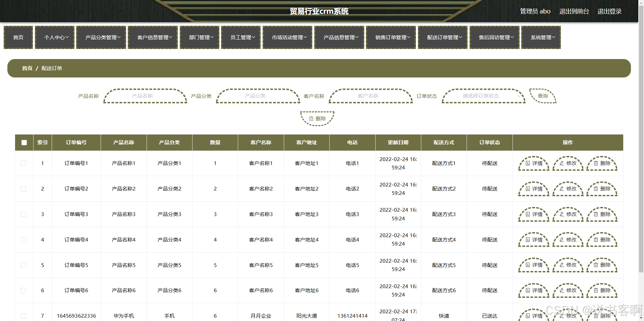Open the 配送订单管理 menu
The height and width of the screenshot is (321, 644).
click(x=443, y=38)
